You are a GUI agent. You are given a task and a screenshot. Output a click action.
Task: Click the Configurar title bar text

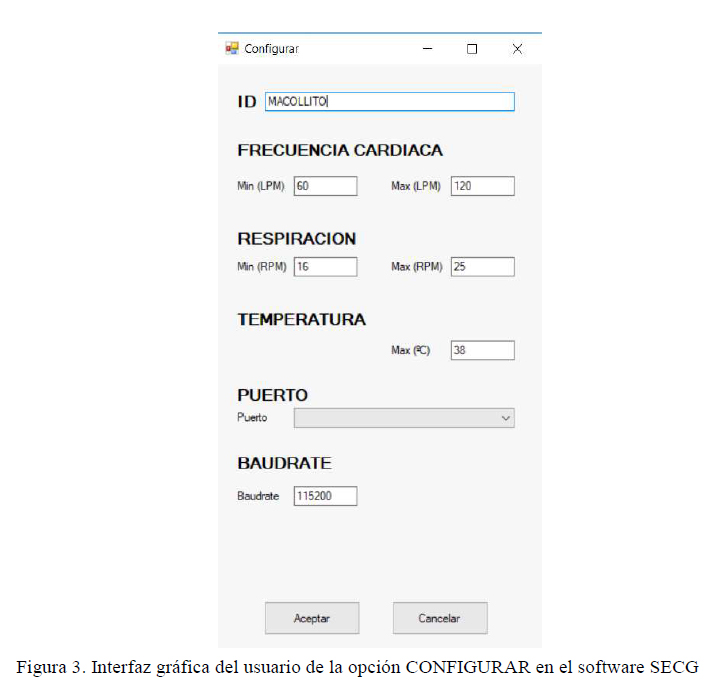click(272, 49)
